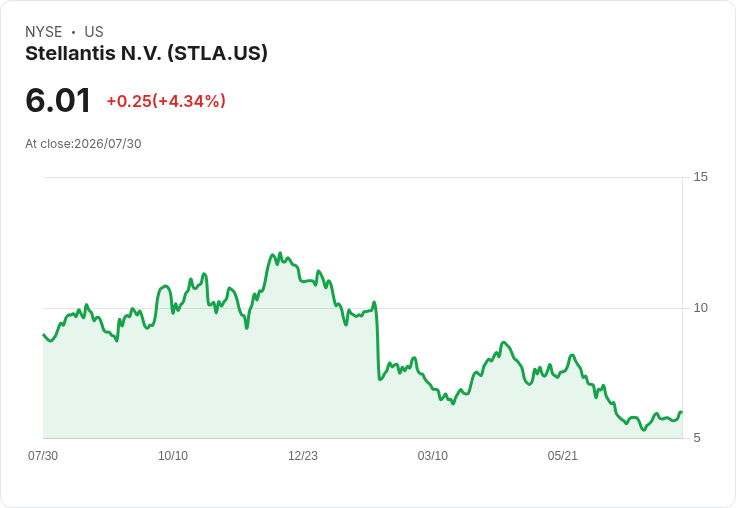Image resolution: width=736 pixels, height=508 pixels.
Task: Click the 10 y-axis value label
Action: (x=700, y=308)
